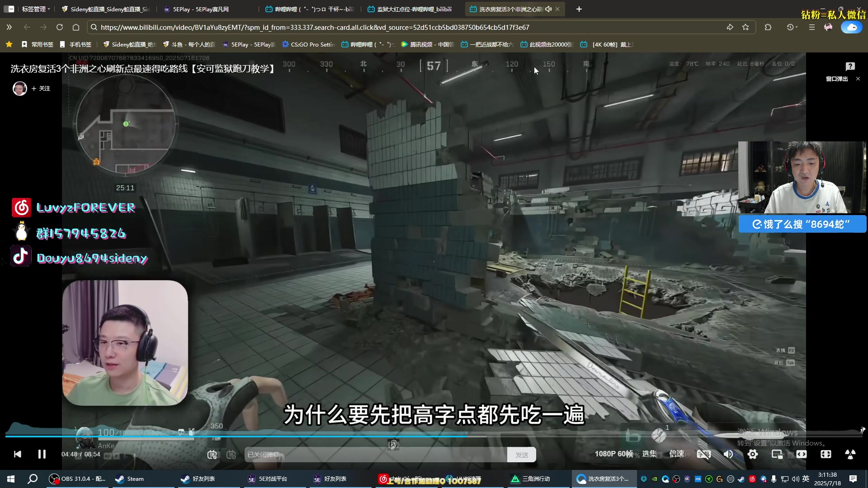
Task: Go to the browser home page
Action: [76, 27]
